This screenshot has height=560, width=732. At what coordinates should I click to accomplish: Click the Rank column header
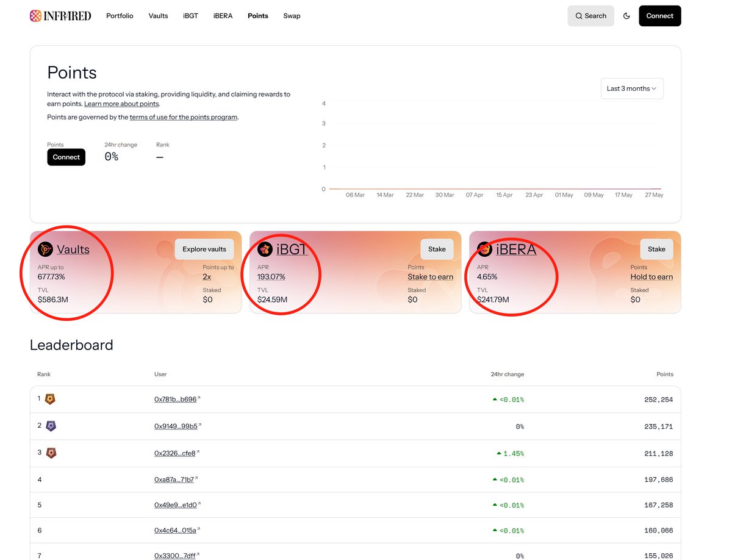click(44, 374)
